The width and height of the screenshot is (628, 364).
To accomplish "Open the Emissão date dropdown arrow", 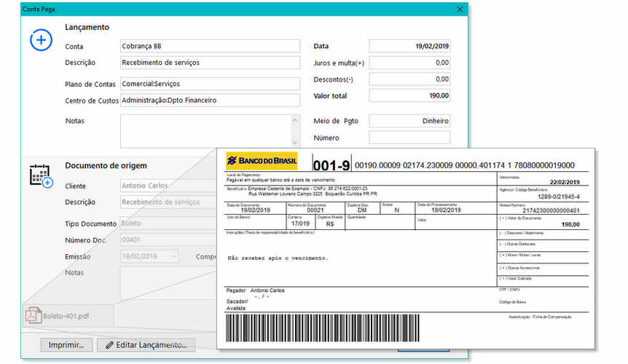I will click(173, 256).
